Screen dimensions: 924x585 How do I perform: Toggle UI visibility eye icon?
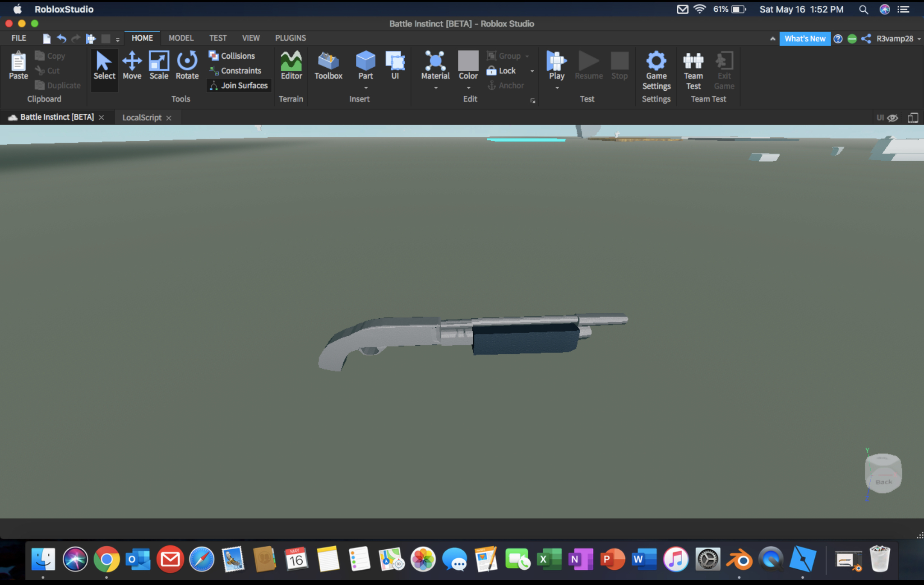(892, 118)
